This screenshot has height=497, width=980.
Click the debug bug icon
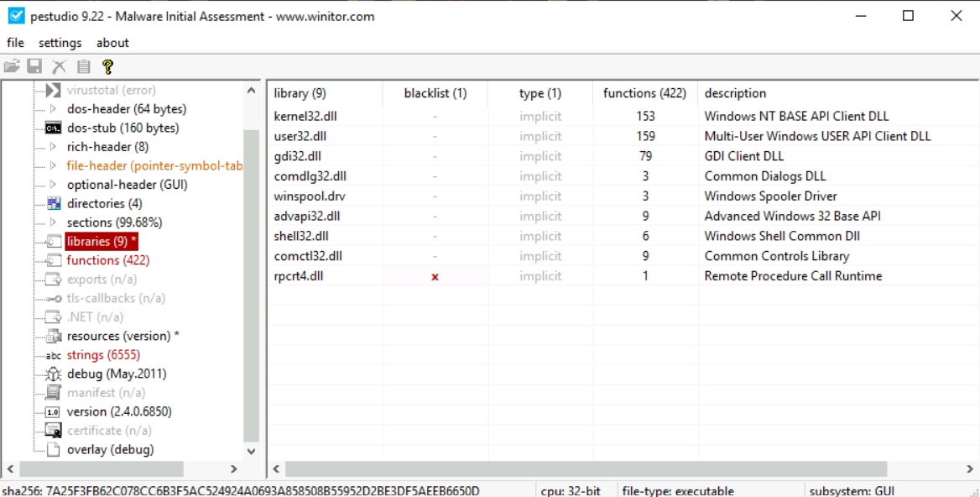[x=53, y=374]
